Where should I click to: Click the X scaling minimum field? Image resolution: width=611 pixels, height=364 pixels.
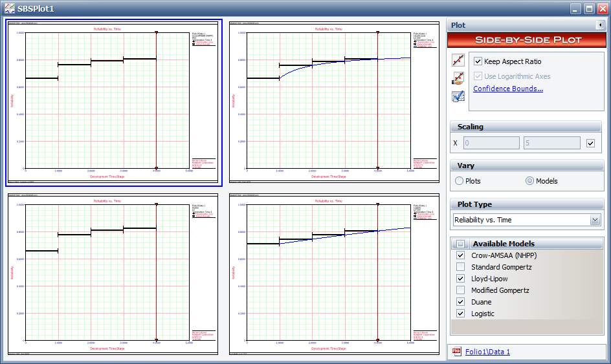tap(491, 143)
